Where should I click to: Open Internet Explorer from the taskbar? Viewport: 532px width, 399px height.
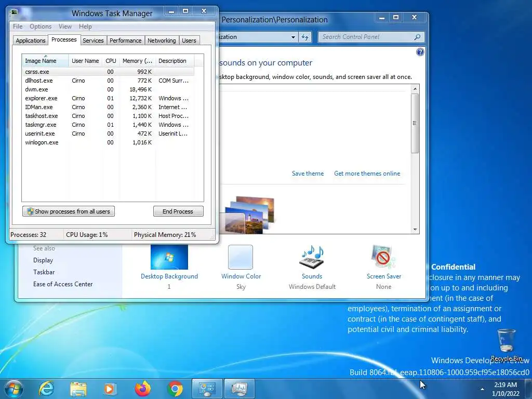46,389
